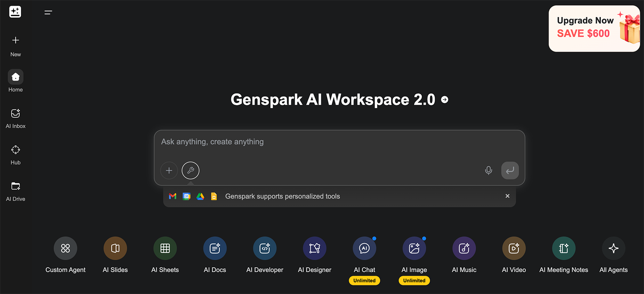Focus the Ask anything, create anything input

(339, 142)
